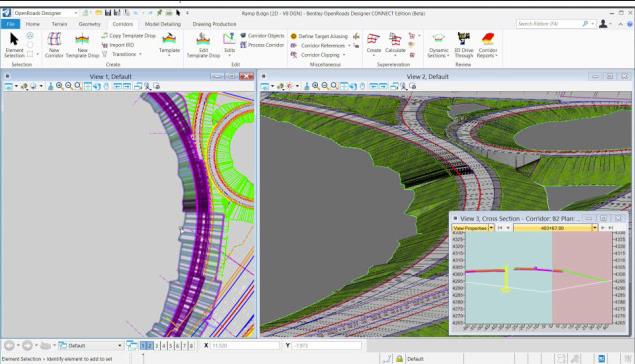Open the Template tool dropdown
Viewport: 635px width, 364px height.
169,45
